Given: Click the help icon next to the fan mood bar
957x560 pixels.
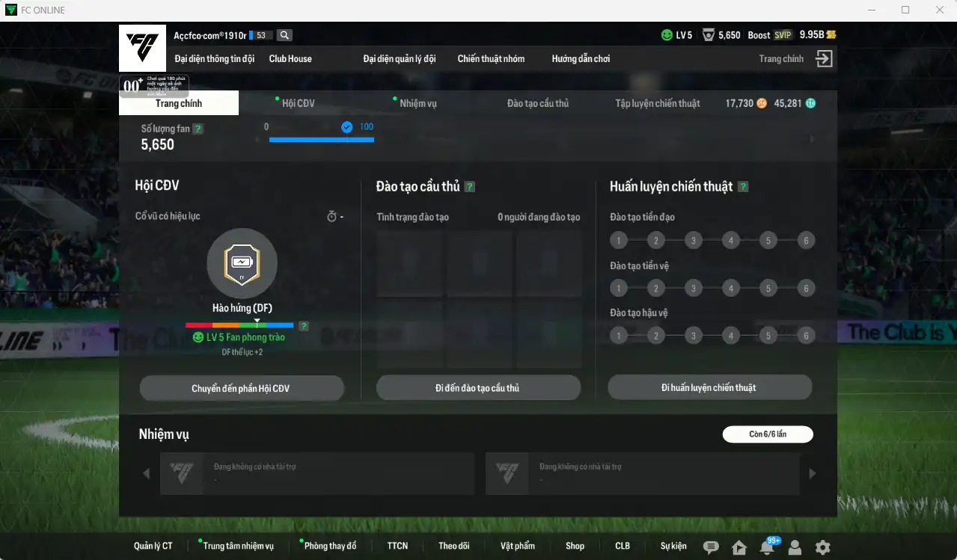Looking at the screenshot, I should (x=304, y=326).
